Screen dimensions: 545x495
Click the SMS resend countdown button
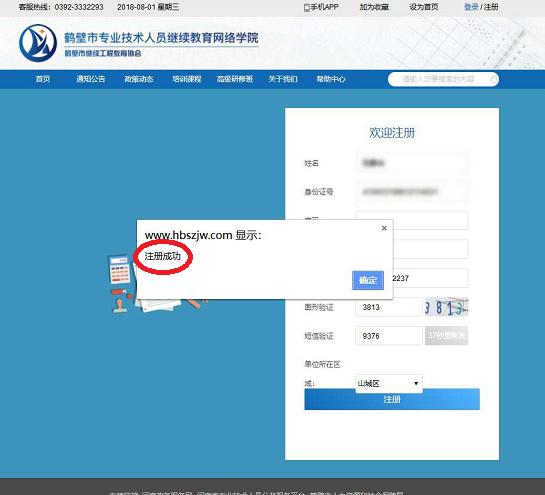(447, 335)
